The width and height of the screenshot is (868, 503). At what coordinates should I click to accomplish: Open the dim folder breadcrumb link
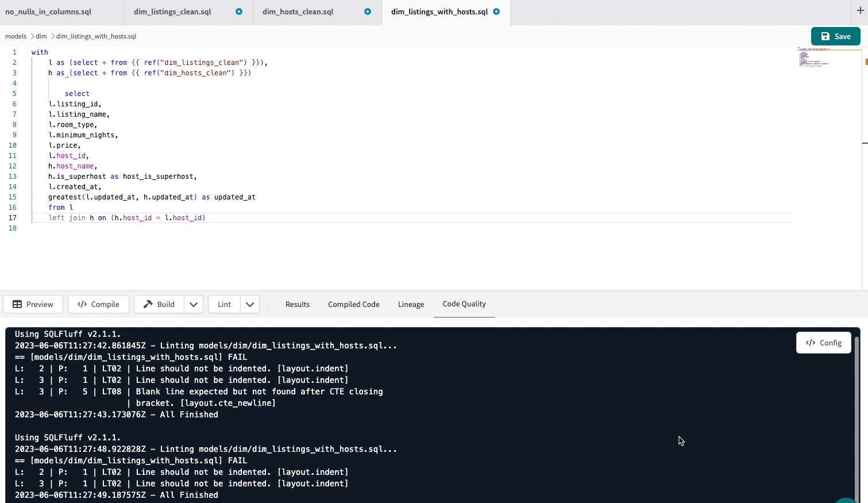pyautogui.click(x=41, y=36)
